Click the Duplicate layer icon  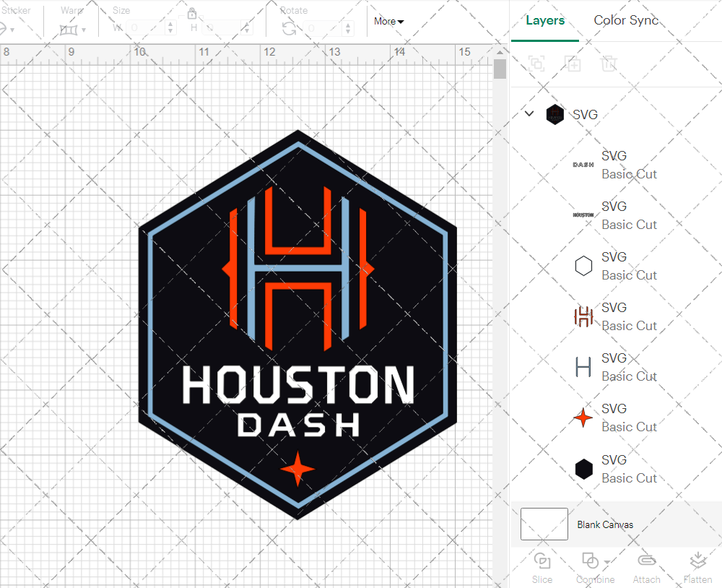573,63
